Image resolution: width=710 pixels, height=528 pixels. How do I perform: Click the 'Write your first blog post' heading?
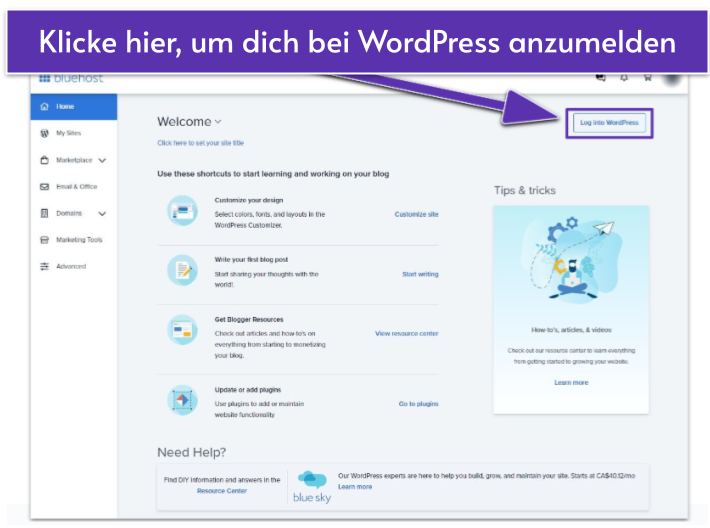251,260
